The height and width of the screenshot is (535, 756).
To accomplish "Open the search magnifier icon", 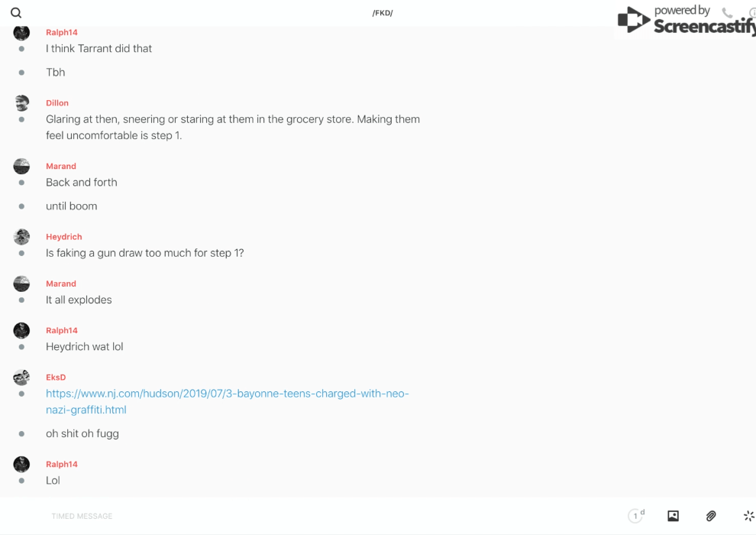I will click(16, 13).
